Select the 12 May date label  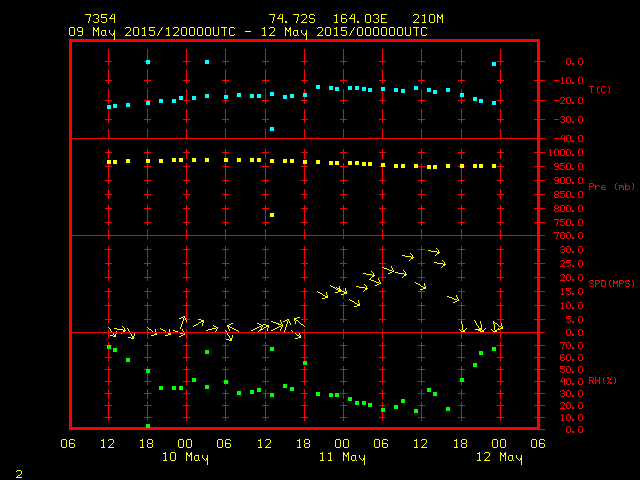(498, 457)
